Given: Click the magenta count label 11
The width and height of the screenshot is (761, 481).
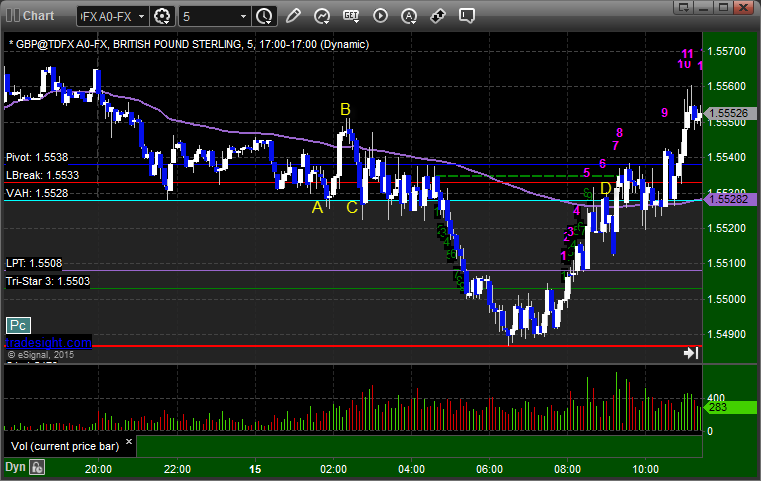Looking at the screenshot, I should [687, 54].
